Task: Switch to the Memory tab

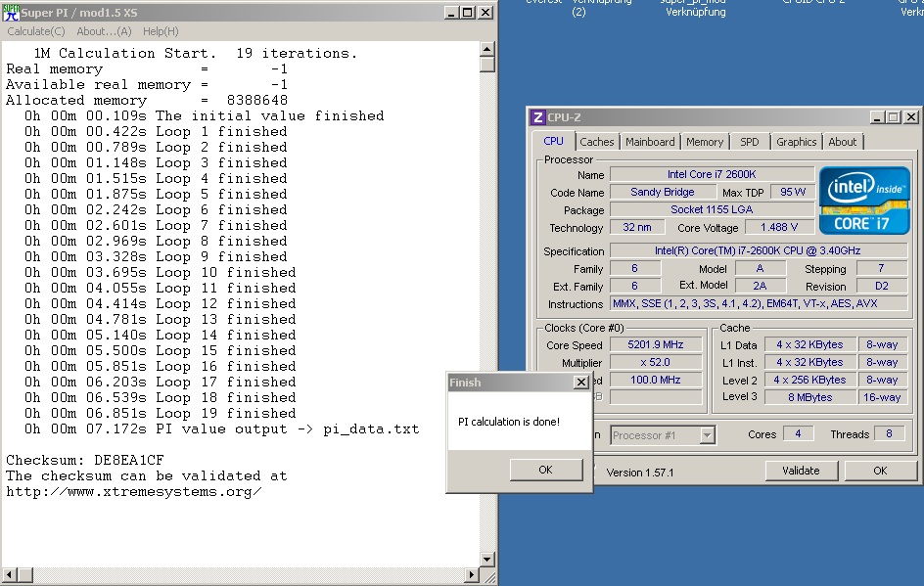Action: click(x=704, y=142)
